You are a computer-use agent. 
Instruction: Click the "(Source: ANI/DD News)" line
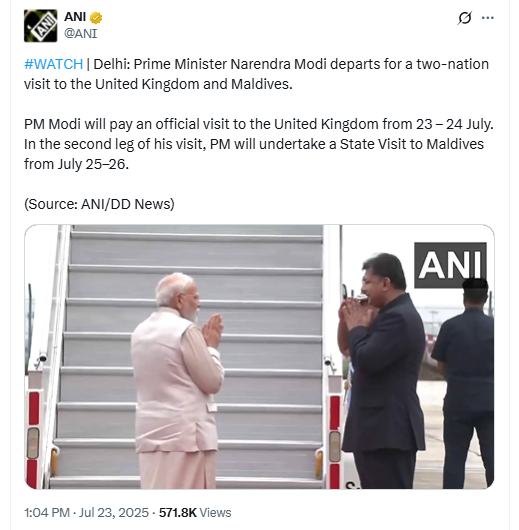pyautogui.click(x=99, y=204)
